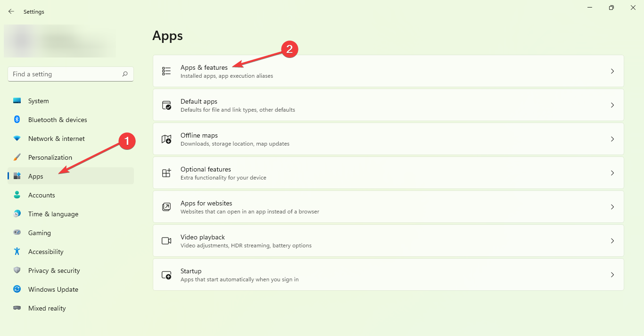The image size is (644, 336).
Task: Expand Offline maps chevron
Action: [612, 139]
